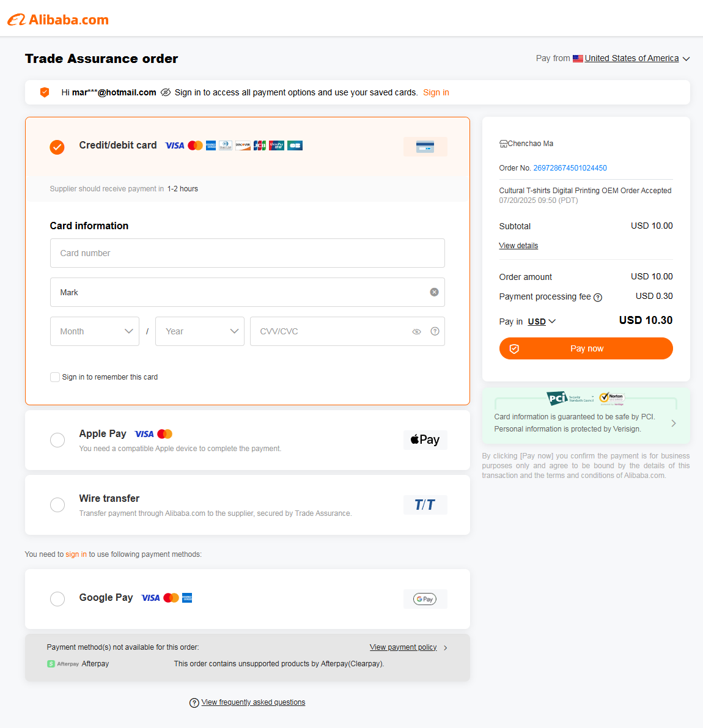
Task: Open Pay from United States country selector
Action: pos(631,58)
